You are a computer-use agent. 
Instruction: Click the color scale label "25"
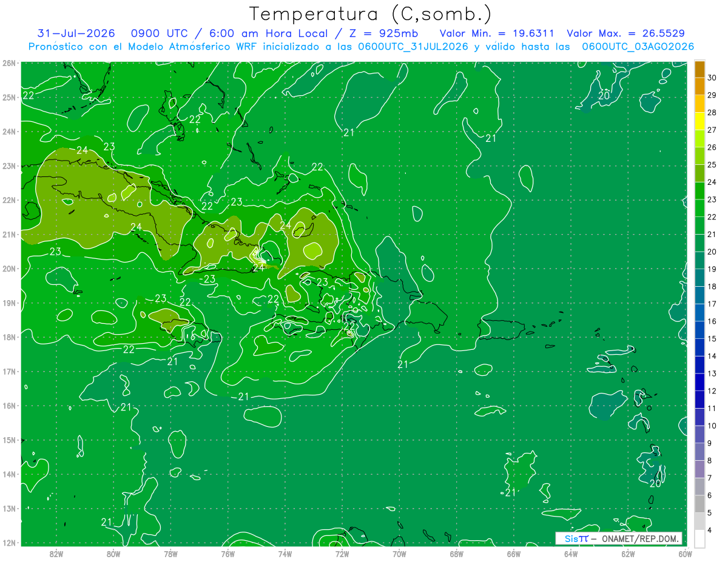coord(712,165)
